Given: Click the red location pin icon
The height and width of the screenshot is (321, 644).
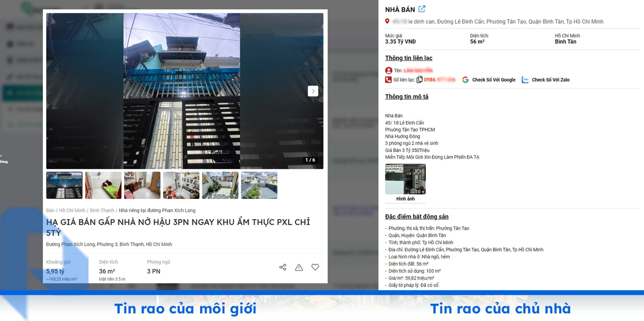Looking at the screenshot, I should point(387,21).
